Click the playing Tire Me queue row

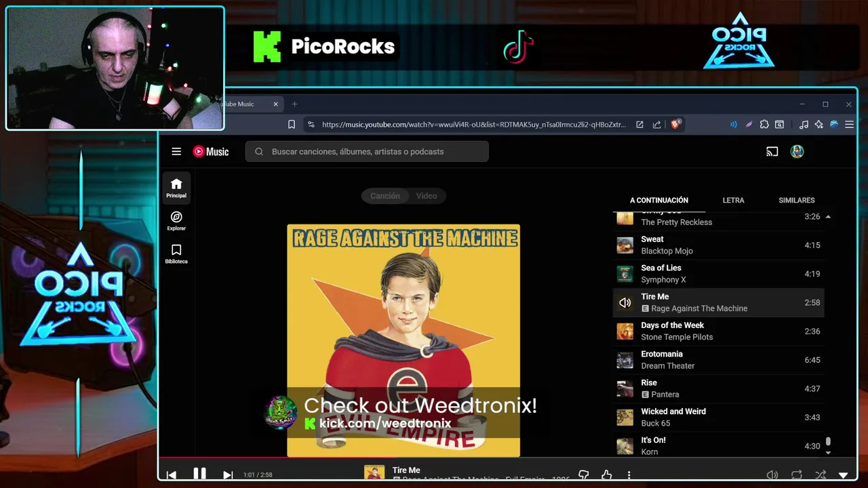(719, 302)
